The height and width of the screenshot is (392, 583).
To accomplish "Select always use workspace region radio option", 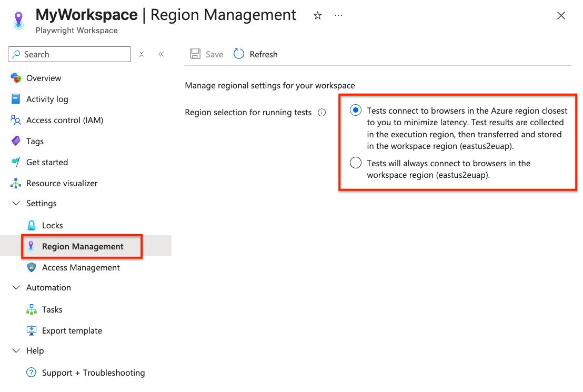I will coord(356,163).
